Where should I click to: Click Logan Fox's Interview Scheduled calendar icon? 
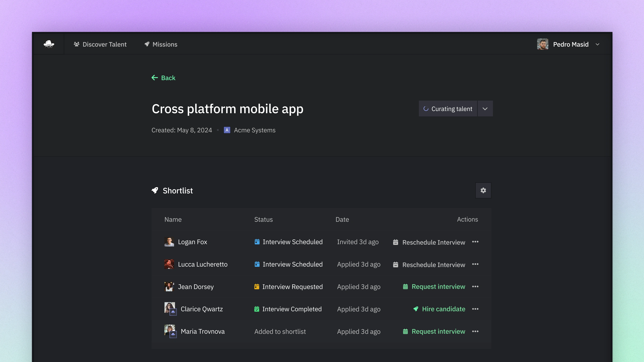pos(257,242)
